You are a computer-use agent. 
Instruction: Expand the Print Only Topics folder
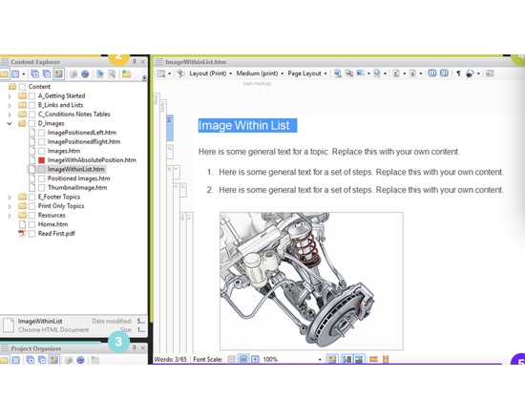pyautogui.click(x=10, y=206)
